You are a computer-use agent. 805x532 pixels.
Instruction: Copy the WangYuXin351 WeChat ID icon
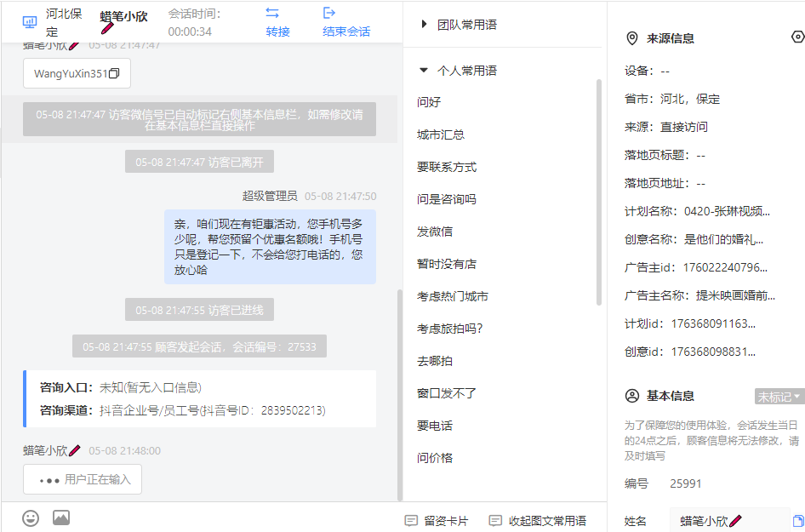[x=114, y=73]
